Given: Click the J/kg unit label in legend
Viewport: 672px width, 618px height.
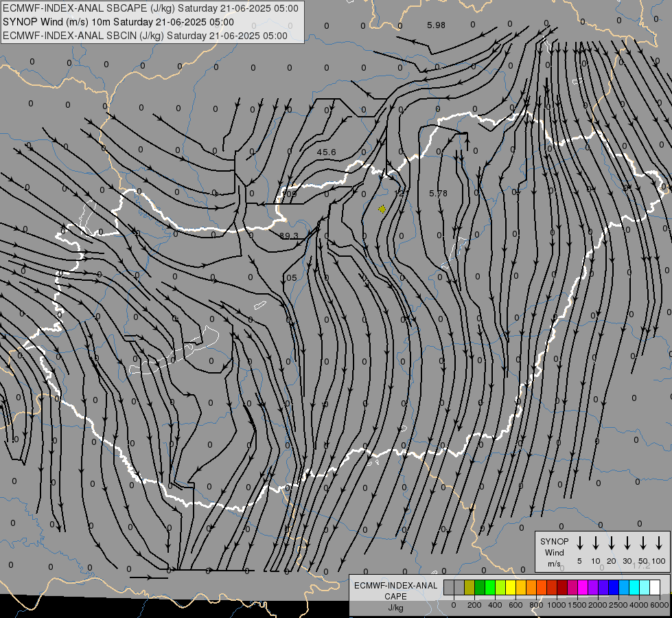Looking at the screenshot, I should pyautogui.click(x=395, y=608).
